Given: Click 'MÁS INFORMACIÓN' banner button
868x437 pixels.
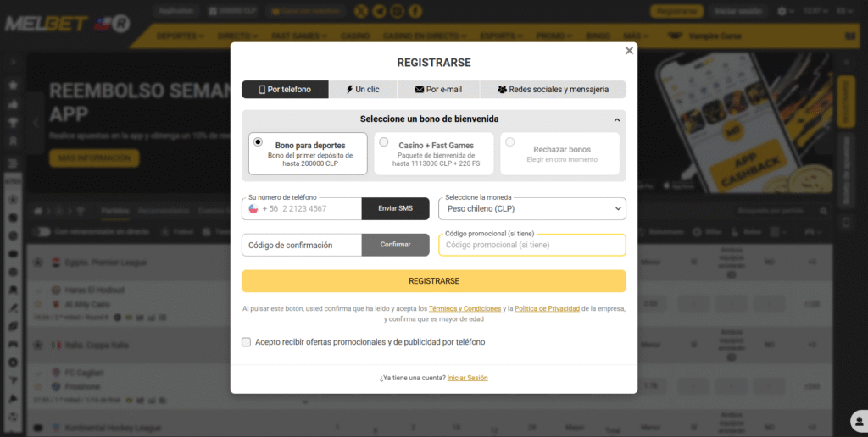Looking at the screenshot, I should click(94, 158).
